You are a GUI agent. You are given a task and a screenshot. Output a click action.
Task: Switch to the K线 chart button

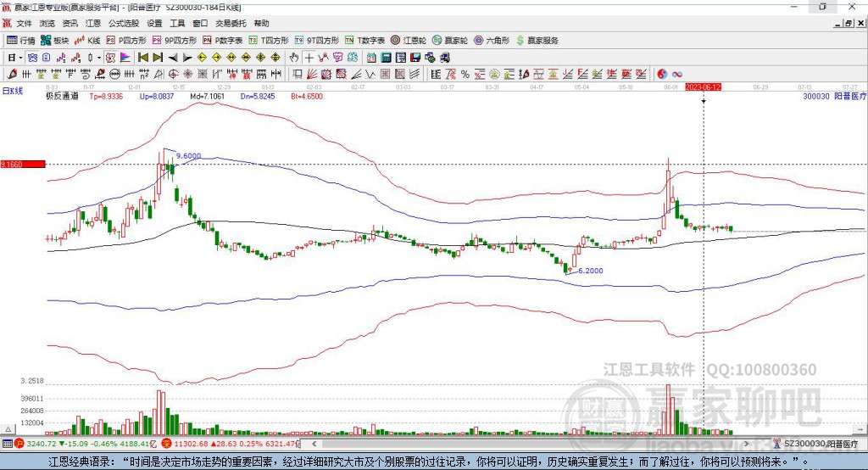(x=87, y=41)
